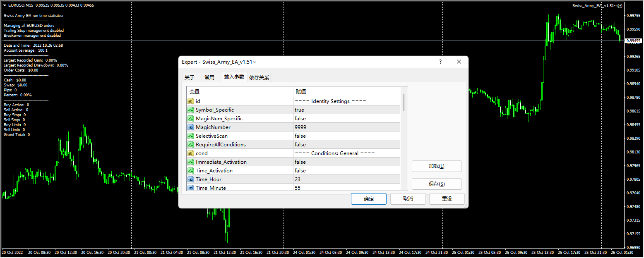Click the ab icon beside the cond variable
The height and width of the screenshot is (258, 644).
[x=191, y=153]
